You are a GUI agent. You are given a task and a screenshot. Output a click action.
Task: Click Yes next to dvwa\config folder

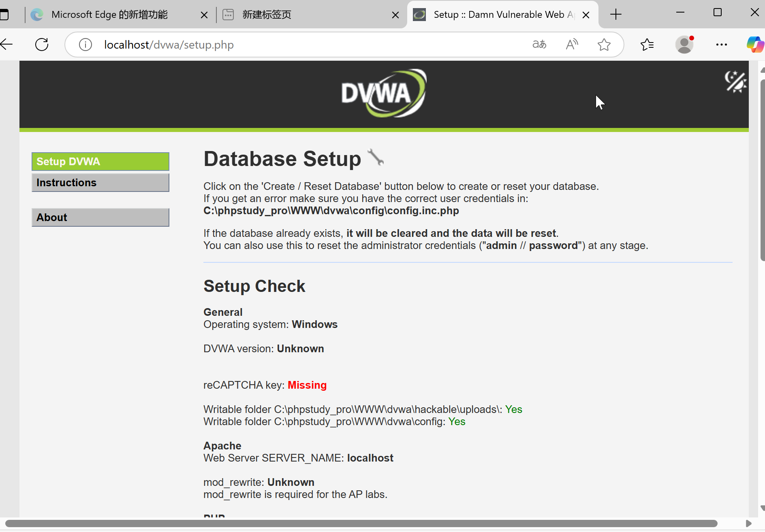[x=457, y=421]
